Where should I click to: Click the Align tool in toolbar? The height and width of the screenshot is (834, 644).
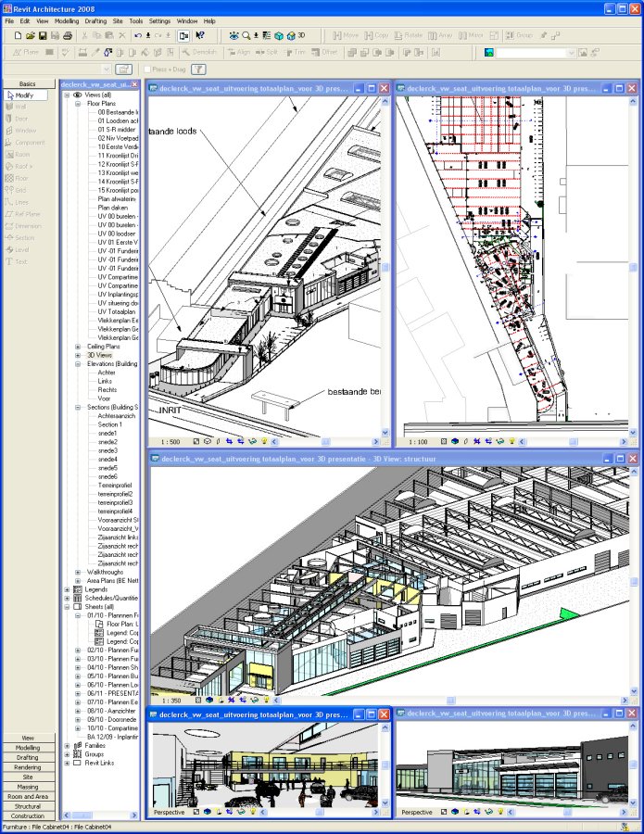tap(239, 52)
